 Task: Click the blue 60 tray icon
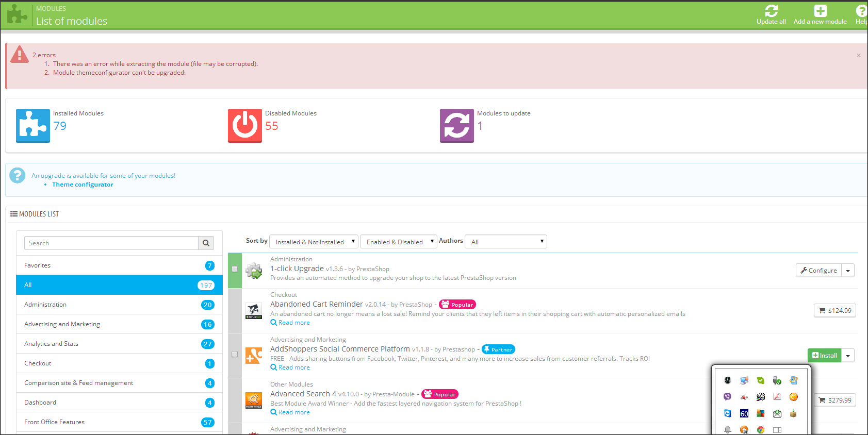(x=744, y=413)
